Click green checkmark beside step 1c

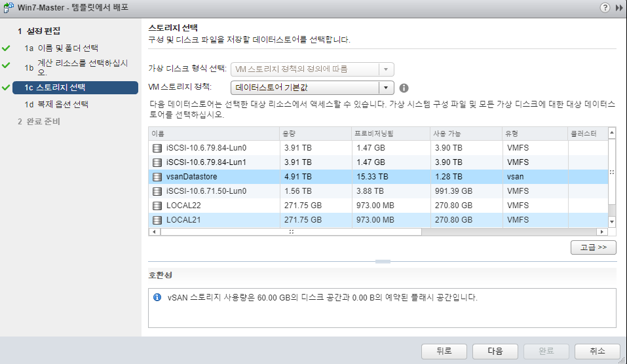coord(6,87)
